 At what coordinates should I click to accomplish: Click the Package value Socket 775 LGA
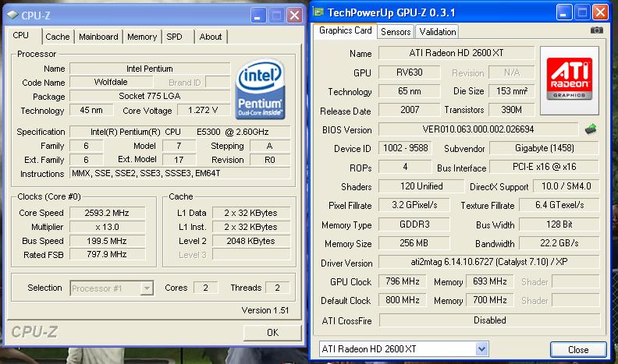tap(150, 96)
